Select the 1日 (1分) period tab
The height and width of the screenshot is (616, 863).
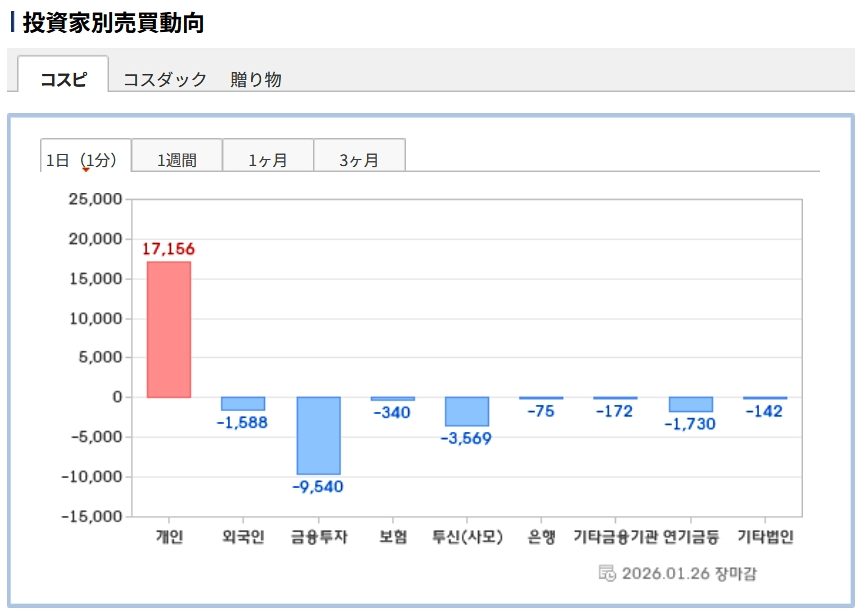point(85,159)
